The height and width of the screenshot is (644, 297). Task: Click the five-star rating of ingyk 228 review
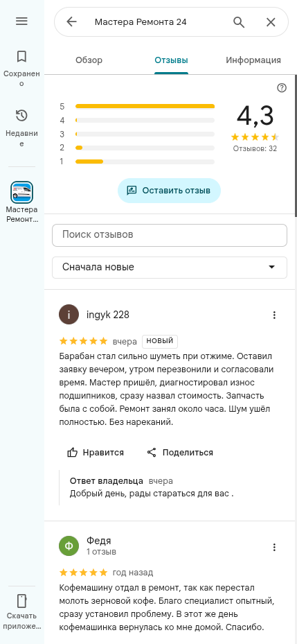(x=84, y=341)
